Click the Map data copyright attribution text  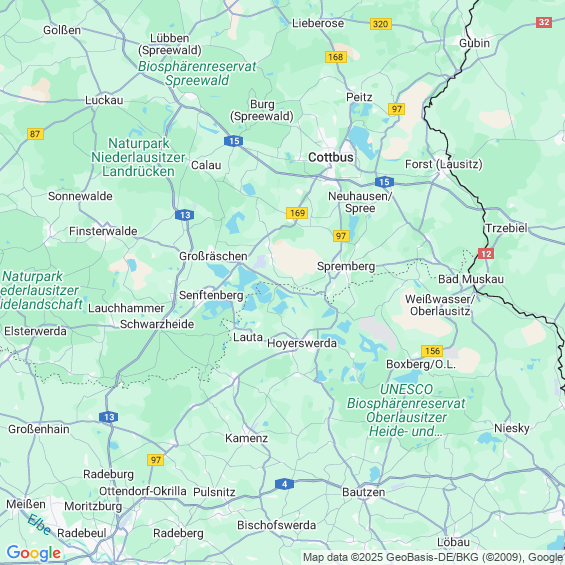coord(433,557)
